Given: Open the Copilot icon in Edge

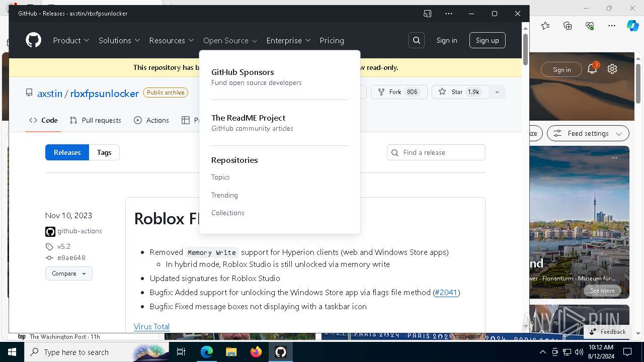Looking at the screenshot, I should click(x=633, y=26).
